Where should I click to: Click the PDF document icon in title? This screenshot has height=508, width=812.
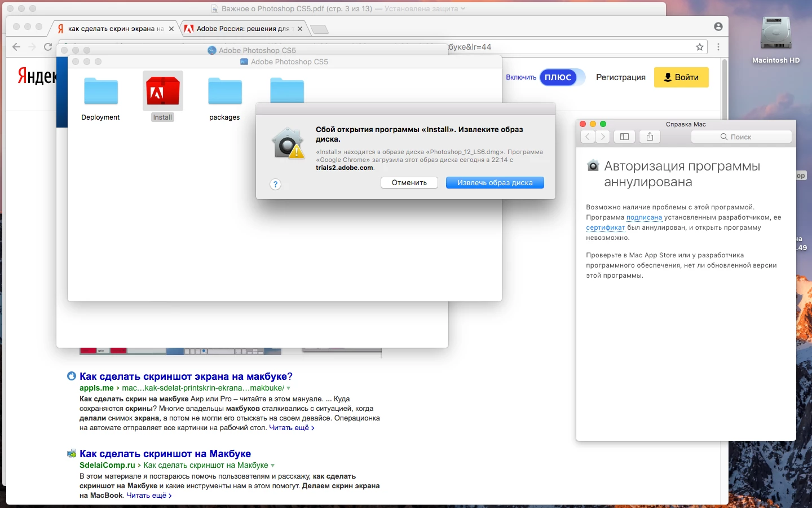click(215, 8)
